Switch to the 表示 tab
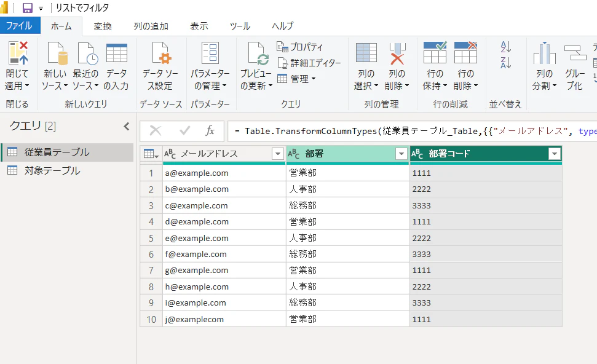Image resolution: width=597 pixels, height=364 pixels. 199,26
